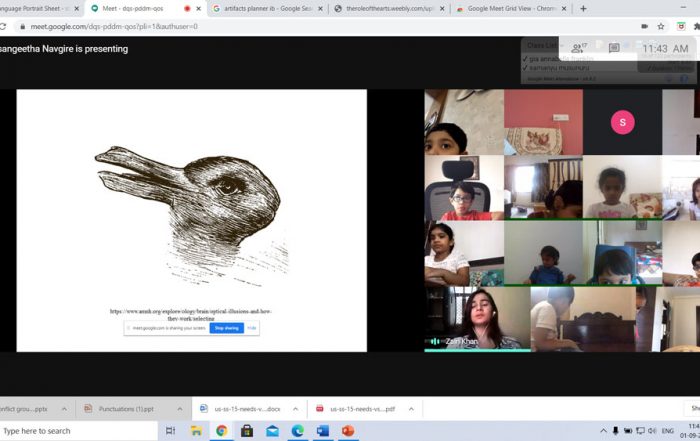The image size is (700, 441).
Task: Close the Google Meet Grid View tab
Action: pos(564,8)
